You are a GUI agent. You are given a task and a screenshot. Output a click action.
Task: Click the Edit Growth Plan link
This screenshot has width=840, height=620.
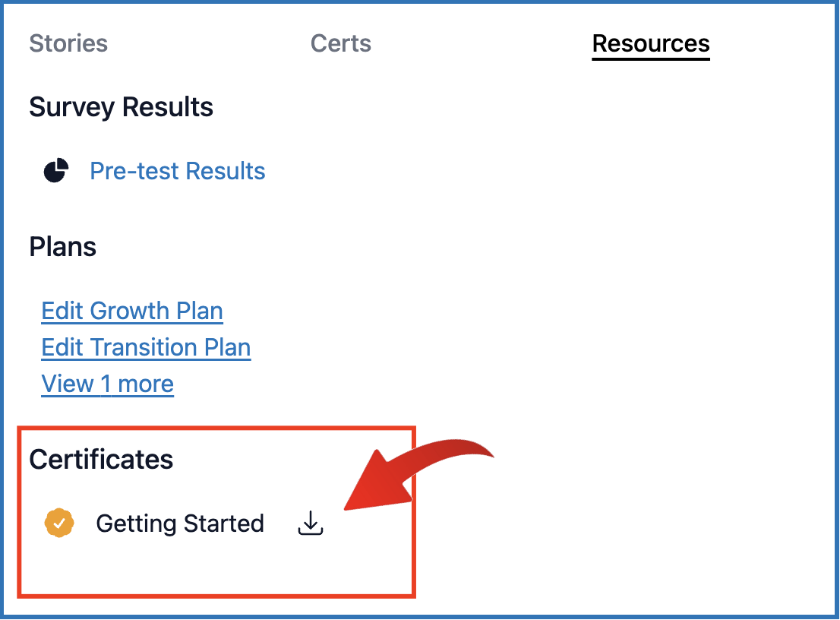coord(132,311)
